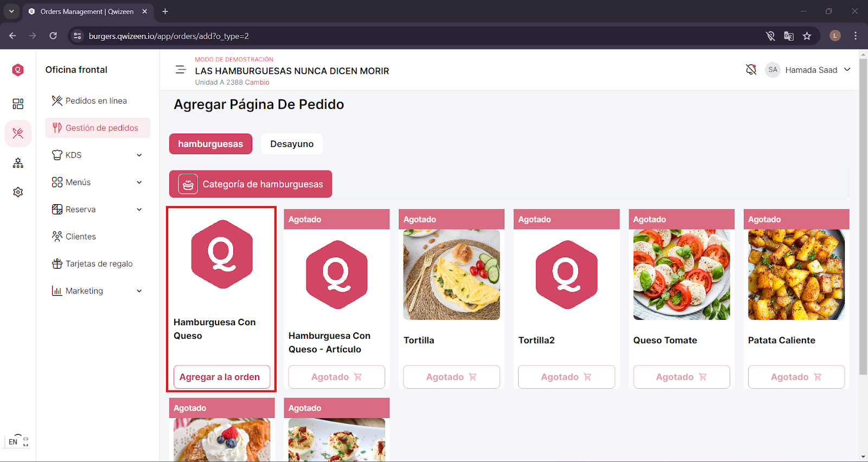Image resolution: width=868 pixels, height=462 pixels.
Task: Click the Queso Tomate item name
Action: pyautogui.click(x=665, y=340)
